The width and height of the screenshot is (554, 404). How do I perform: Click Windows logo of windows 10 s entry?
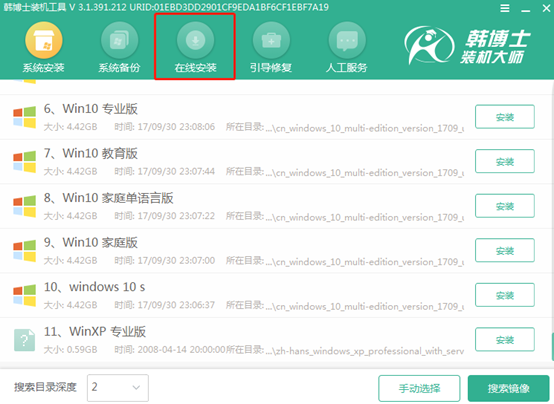point(24,295)
